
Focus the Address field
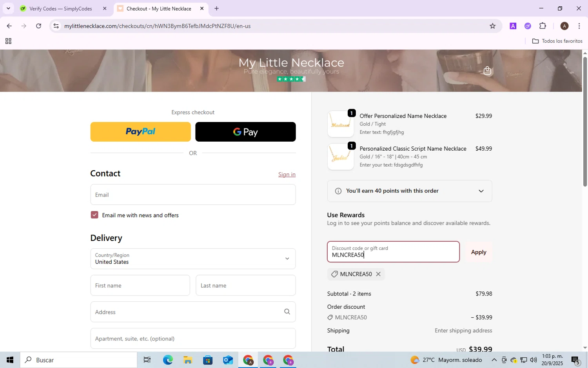(193, 312)
